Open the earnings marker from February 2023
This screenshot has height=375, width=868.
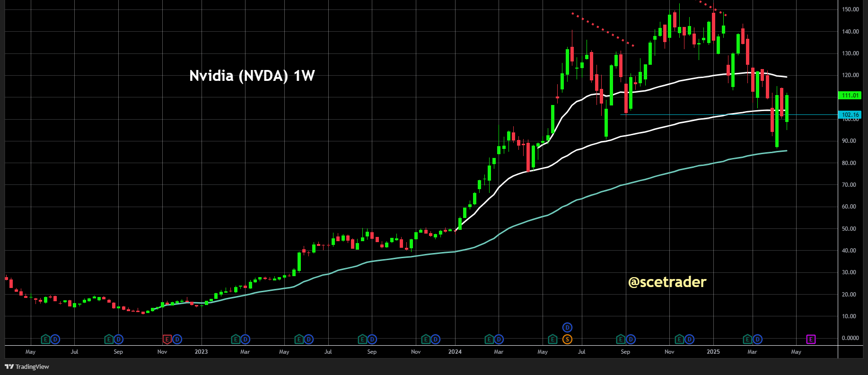tap(236, 339)
